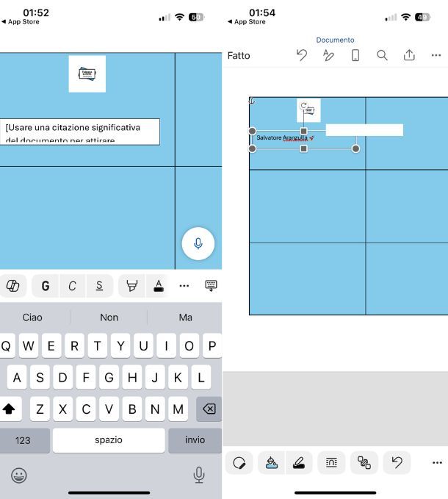Tap the M key
Viewport: 448px width, 499px height.
178,409
